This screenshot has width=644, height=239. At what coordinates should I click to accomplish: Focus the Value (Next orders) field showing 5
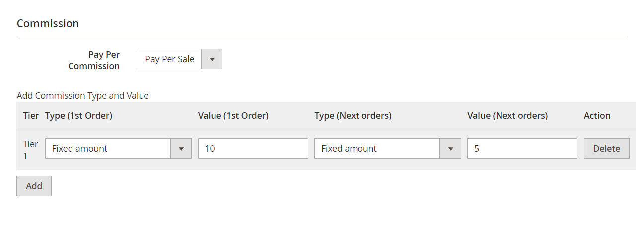click(522, 148)
